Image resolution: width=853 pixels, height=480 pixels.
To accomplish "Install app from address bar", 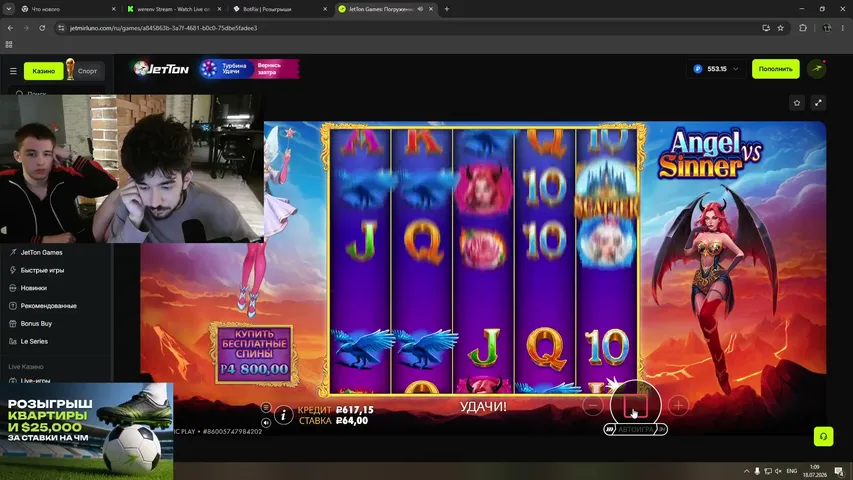I will point(766,28).
